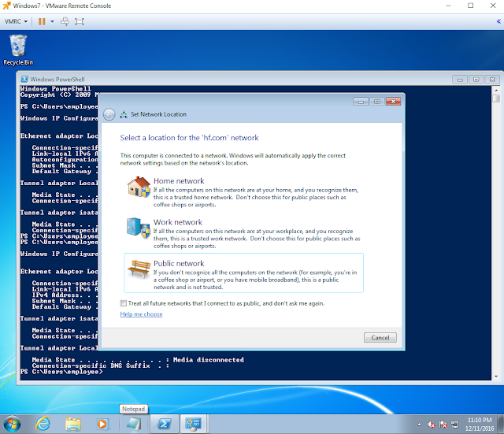Open the 'Help me choose' link
This screenshot has height=434, width=504.
141,314
